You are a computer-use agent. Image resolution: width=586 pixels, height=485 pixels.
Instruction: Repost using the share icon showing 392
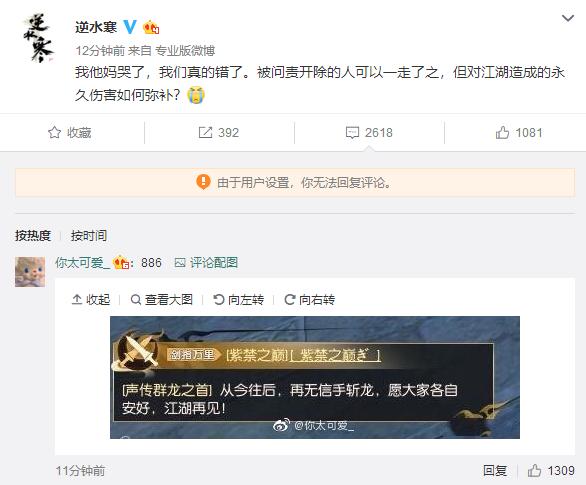(218, 133)
